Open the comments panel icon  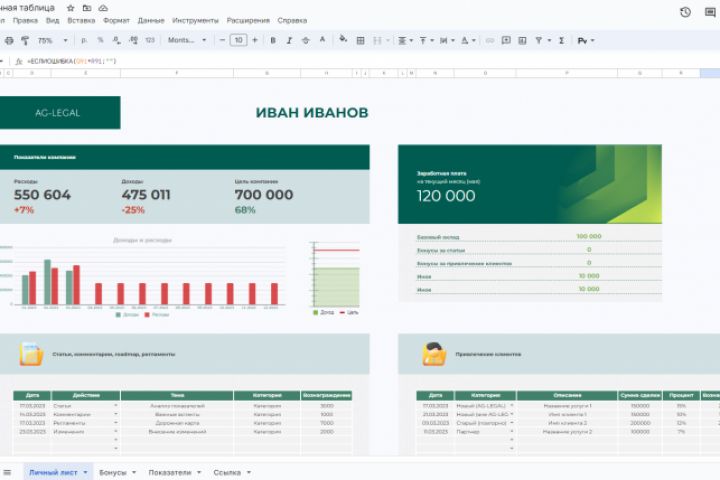pyautogui.click(x=710, y=12)
